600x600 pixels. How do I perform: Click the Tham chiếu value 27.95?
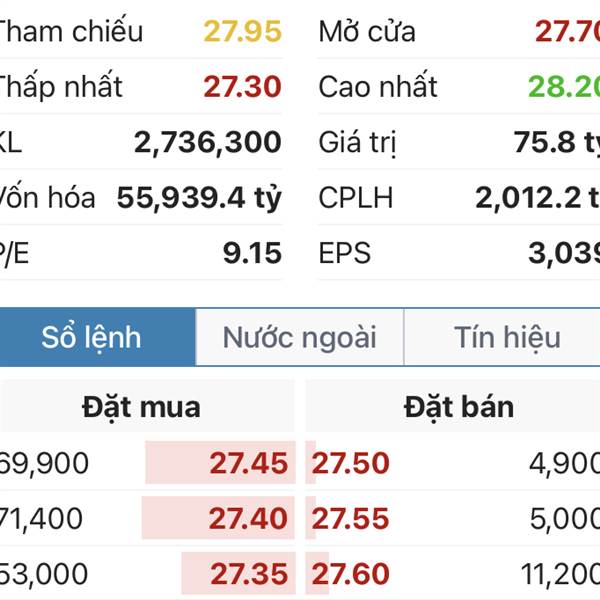tap(243, 31)
